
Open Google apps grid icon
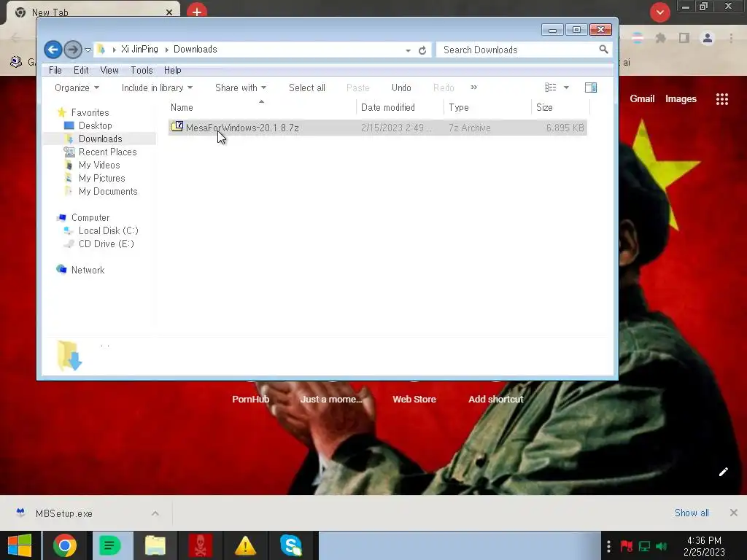(721, 99)
